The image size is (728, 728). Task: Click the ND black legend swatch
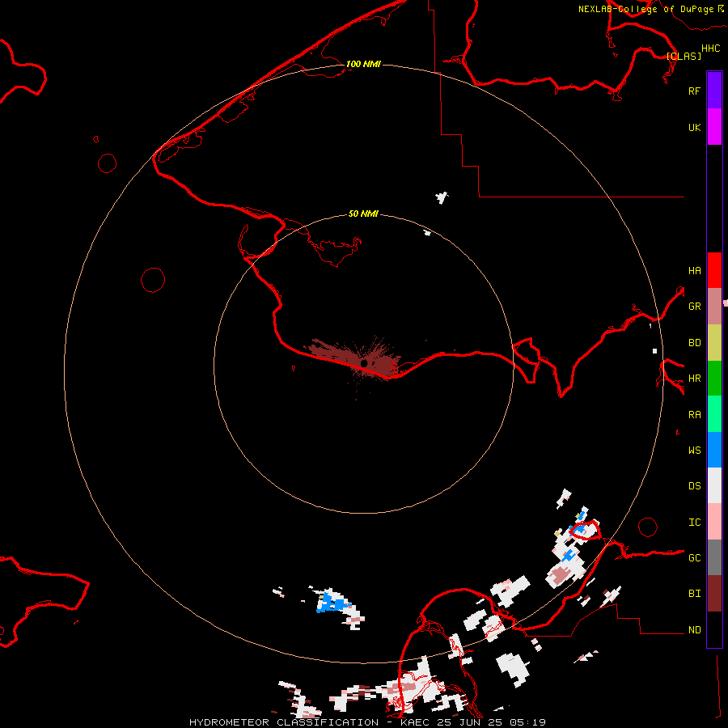(x=714, y=629)
